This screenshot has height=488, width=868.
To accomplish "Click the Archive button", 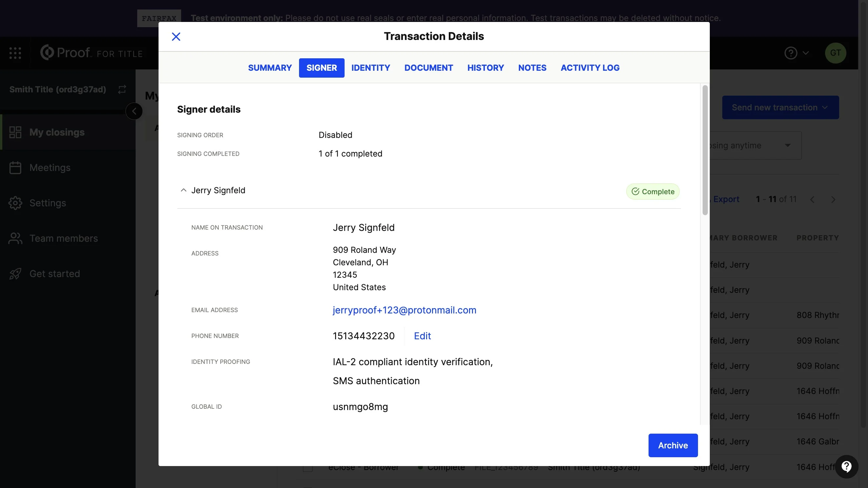I will 672,445.
